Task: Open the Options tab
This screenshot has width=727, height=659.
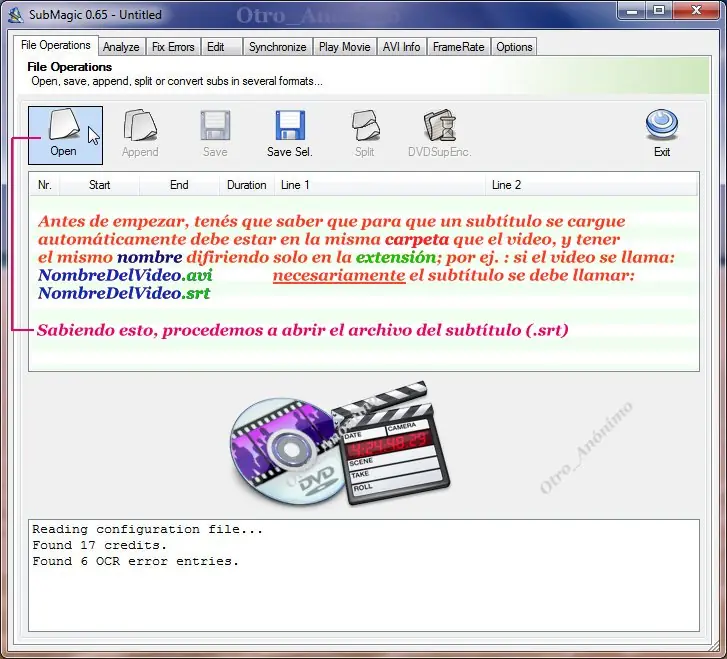Action: (514, 47)
